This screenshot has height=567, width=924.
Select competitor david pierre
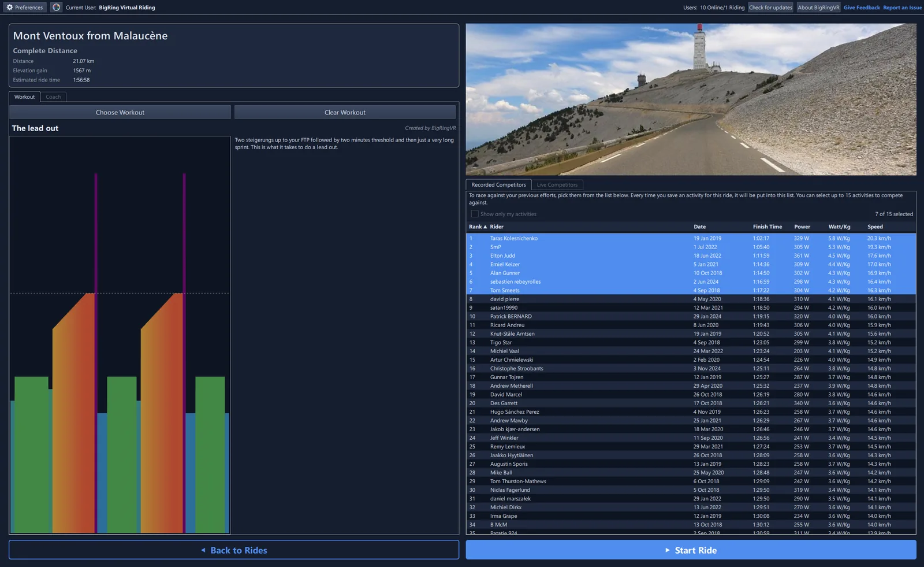click(x=691, y=299)
